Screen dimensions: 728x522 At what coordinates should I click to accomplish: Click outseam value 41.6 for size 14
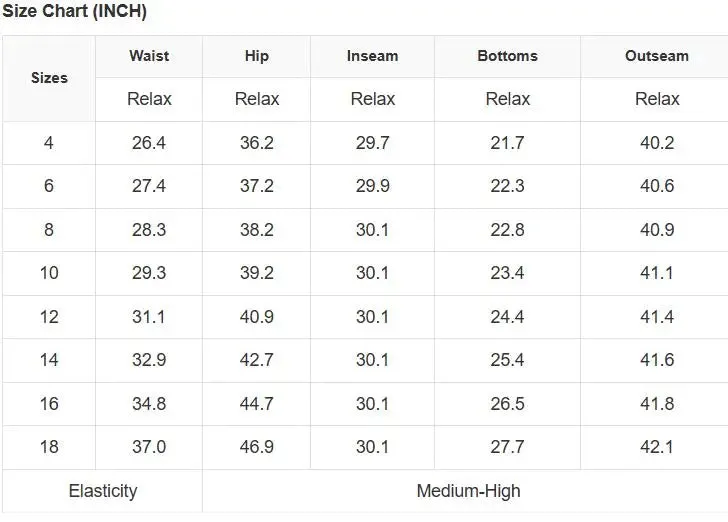click(656, 360)
